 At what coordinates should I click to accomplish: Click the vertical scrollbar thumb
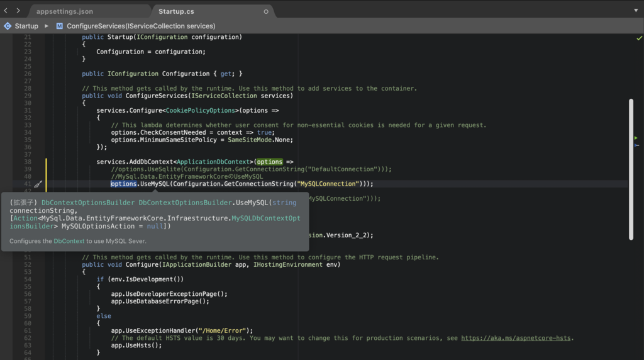(x=631, y=169)
